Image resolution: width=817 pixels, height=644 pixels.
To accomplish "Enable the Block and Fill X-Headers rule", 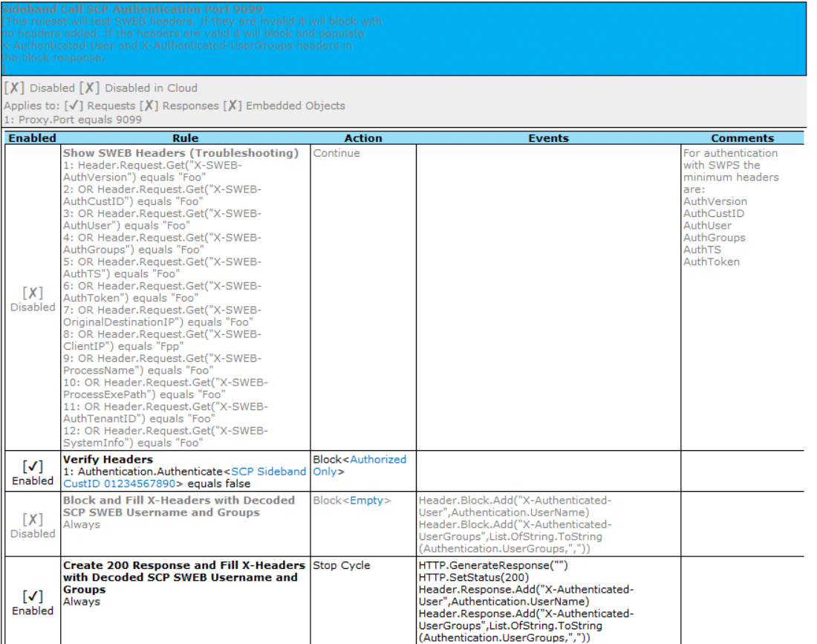I will pos(33,520).
